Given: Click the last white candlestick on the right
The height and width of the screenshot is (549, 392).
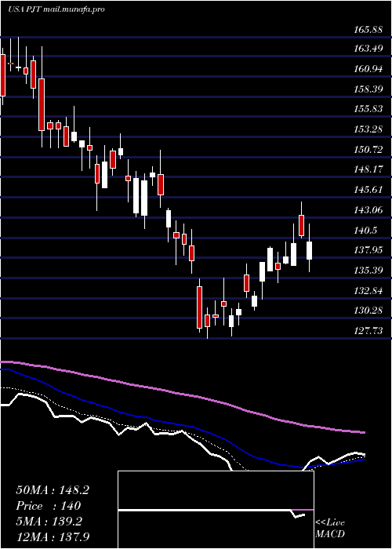Looking at the screenshot, I should pyautogui.click(x=309, y=250).
